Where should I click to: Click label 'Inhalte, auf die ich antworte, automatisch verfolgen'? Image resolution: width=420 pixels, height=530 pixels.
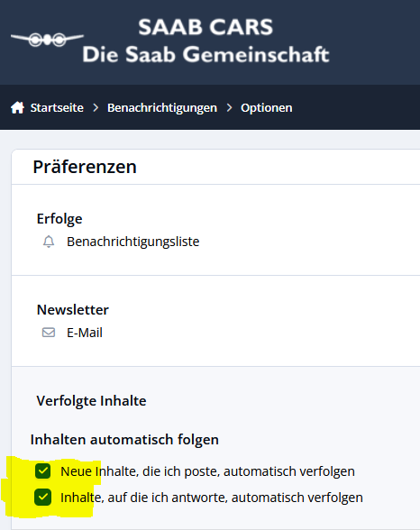pyautogui.click(x=212, y=498)
